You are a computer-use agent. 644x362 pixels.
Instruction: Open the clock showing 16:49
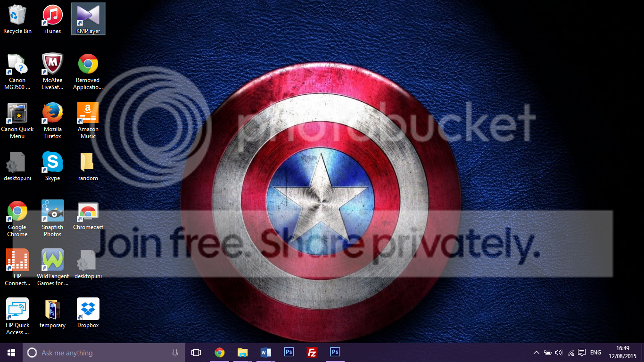coord(622,353)
